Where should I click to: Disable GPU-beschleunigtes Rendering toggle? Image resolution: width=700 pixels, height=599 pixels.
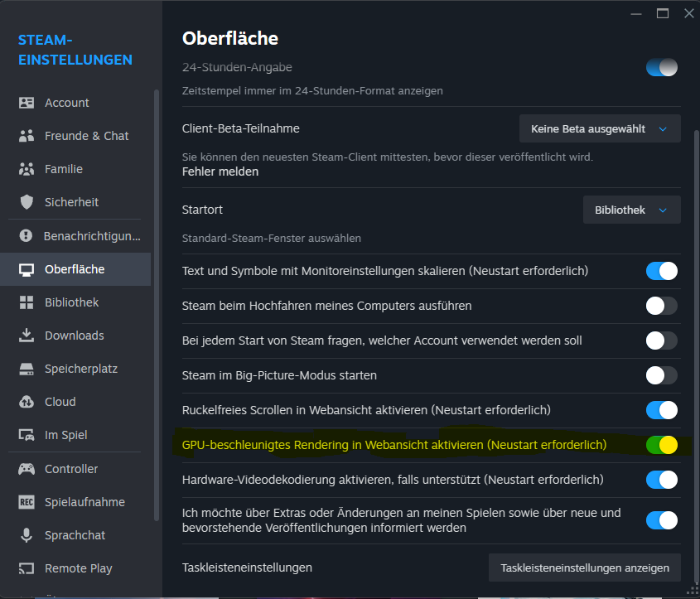(x=662, y=445)
